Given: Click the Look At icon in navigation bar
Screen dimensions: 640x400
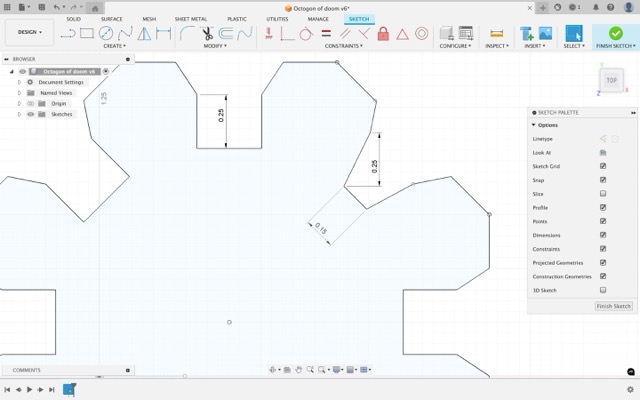Looking at the screenshot, I should (x=287, y=370).
